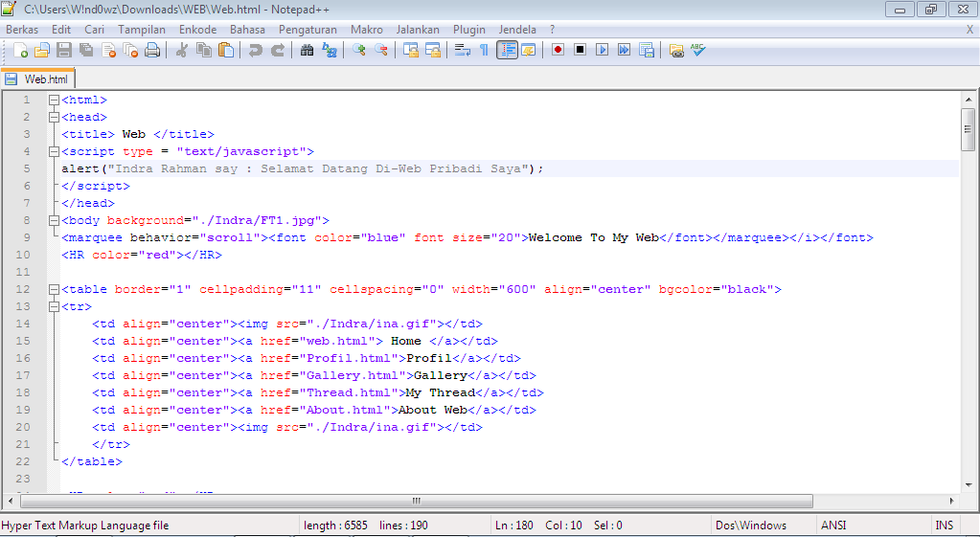Open the Tampilan menu
980x537 pixels.
[x=142, y=30]
